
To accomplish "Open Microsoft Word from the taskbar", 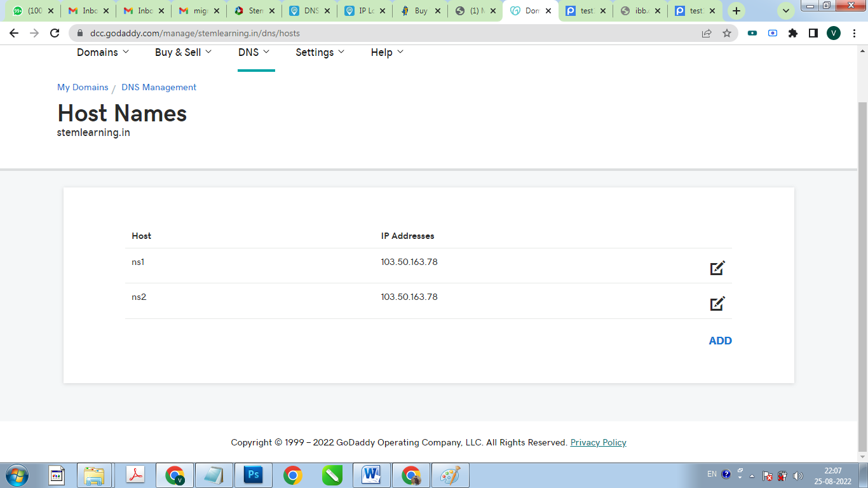I will (x=371, y=475).
